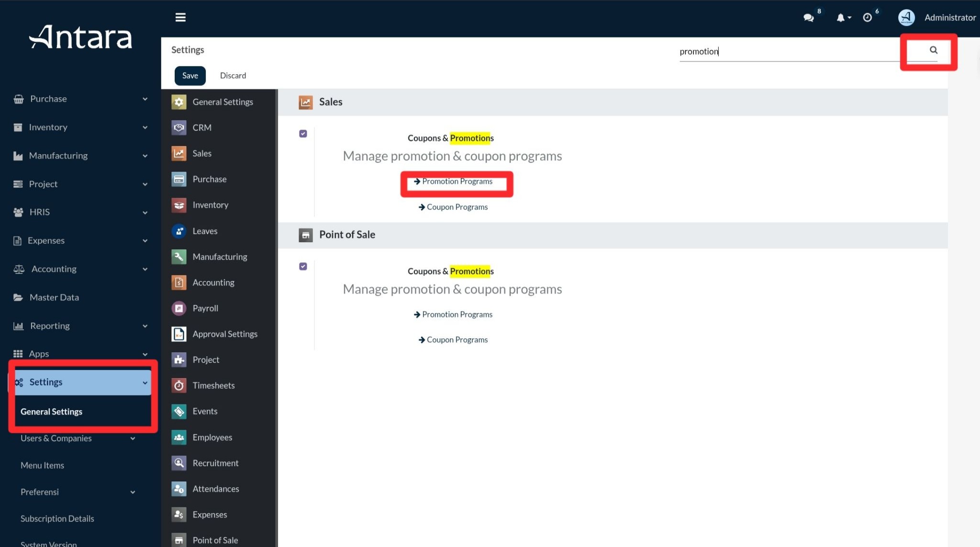Open Attendances settings icon
Viewport: 980px width, 547px height.
pos(179,489)
